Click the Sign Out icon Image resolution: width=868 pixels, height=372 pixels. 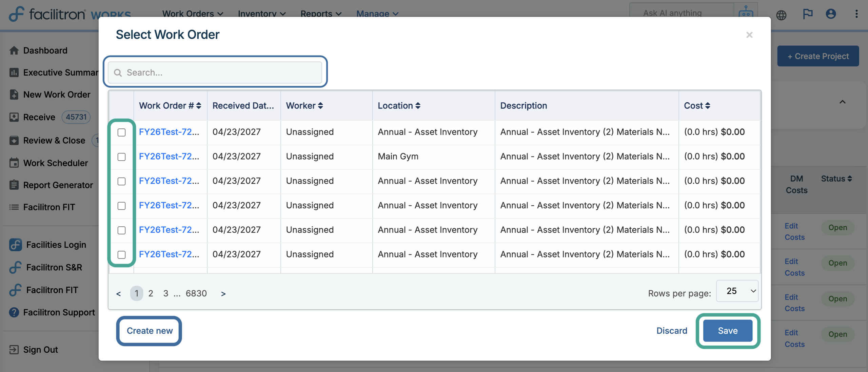click(14, 350)
